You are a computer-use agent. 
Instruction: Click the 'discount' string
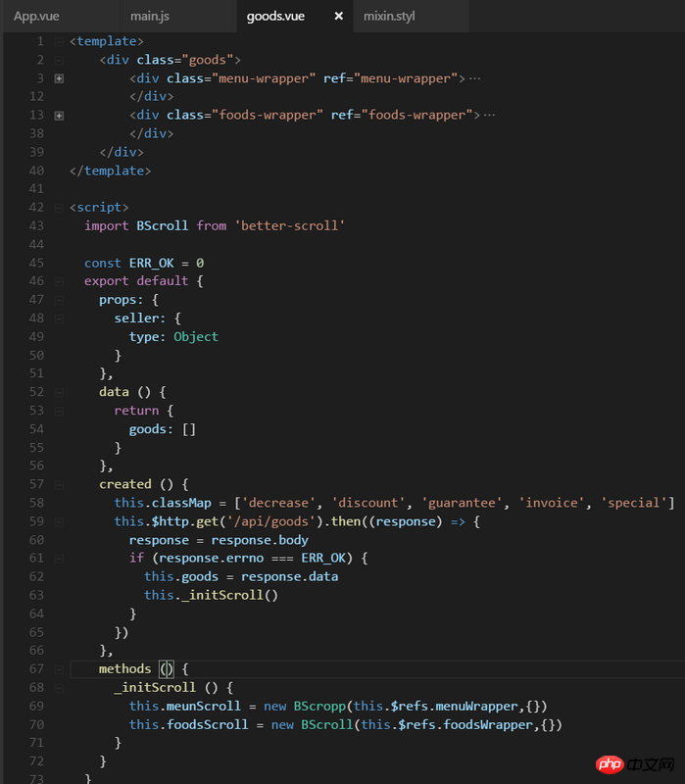pyautogui.click(x=368, y=503)
